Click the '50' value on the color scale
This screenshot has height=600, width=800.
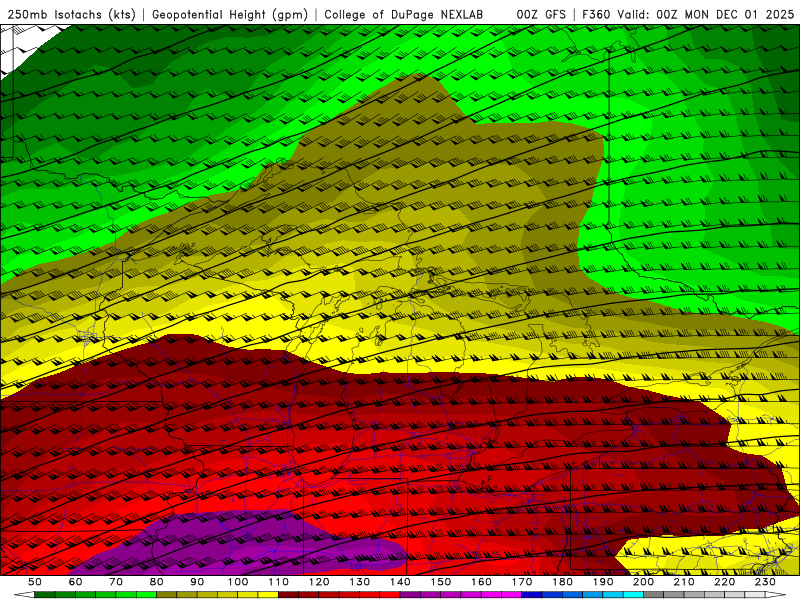(35, 582)
